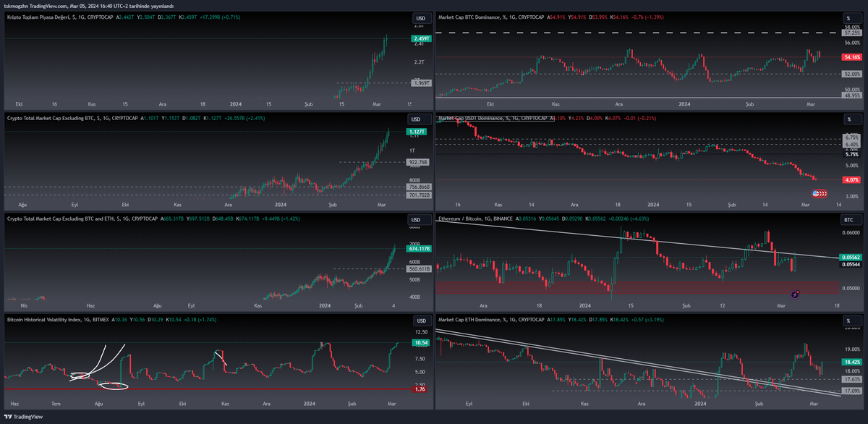Click the 'Kripto Toplam Piyasa Değeri' chart title
The image size is (868, 424).
pyautogui.click(x=40, y=16)
